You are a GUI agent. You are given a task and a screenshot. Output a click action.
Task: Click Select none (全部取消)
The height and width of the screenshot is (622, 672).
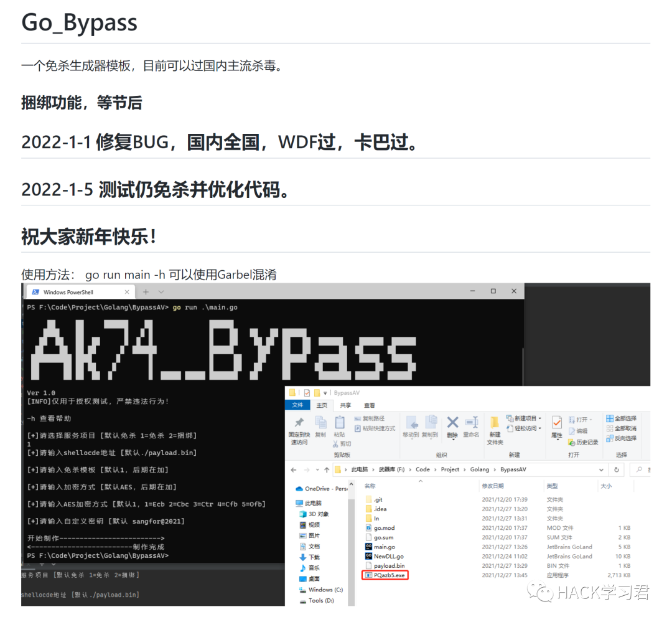621,428
